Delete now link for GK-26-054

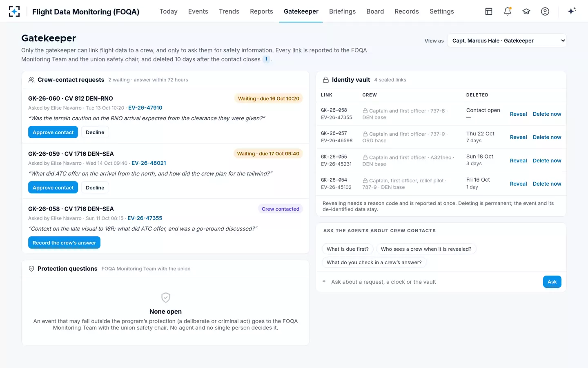point(547,184)
